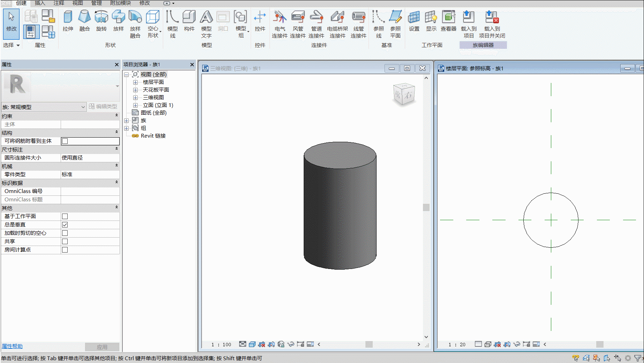Activate the 放样 sweep tool
The height and width of the screenshot is (363, 644).
click(119, 21)
